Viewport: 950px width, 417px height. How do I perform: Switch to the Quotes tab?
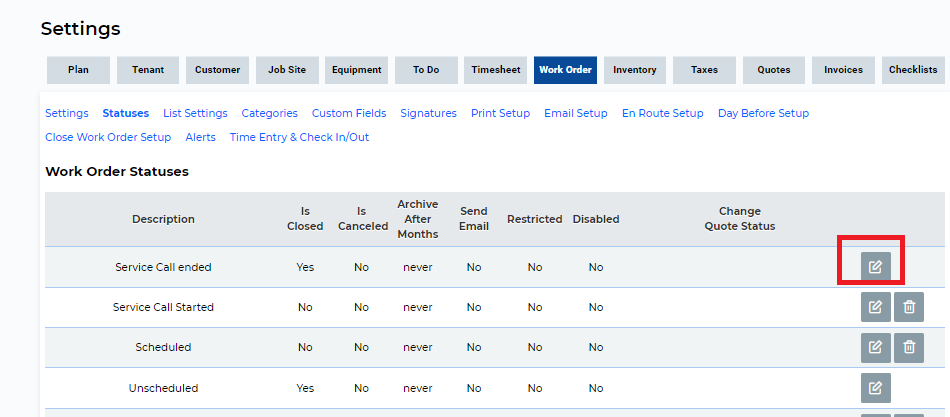pyautogui.click(x=774, y=70)
